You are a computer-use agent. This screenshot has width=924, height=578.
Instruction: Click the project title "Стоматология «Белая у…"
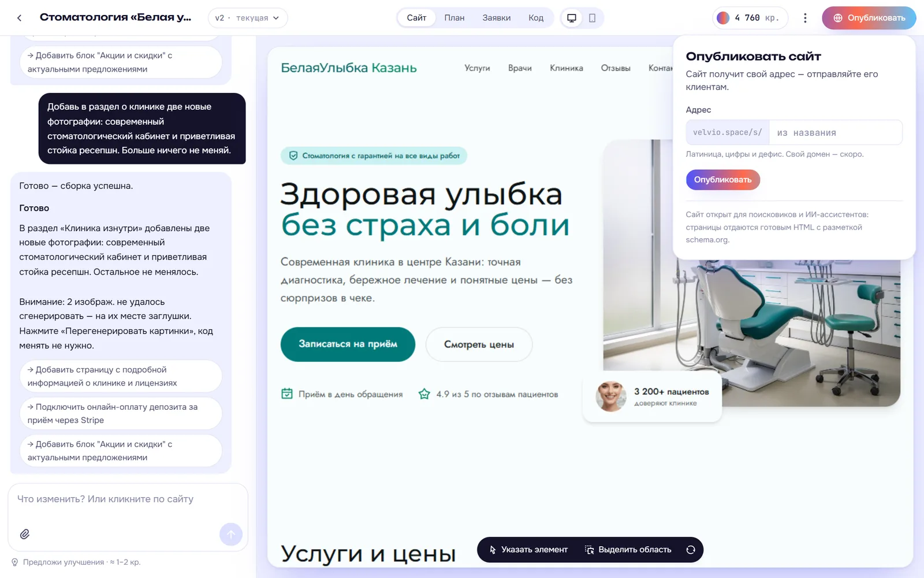[x=115, y=17]
